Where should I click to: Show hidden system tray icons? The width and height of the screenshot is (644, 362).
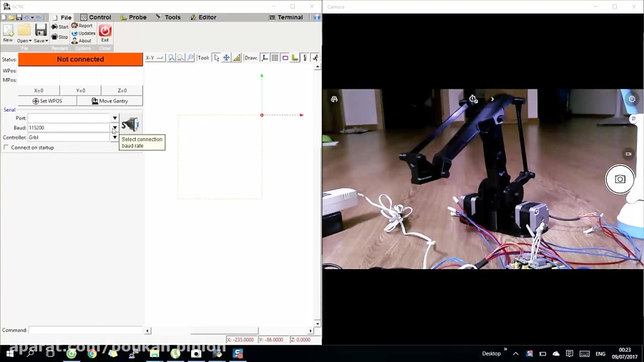[516, 353]
